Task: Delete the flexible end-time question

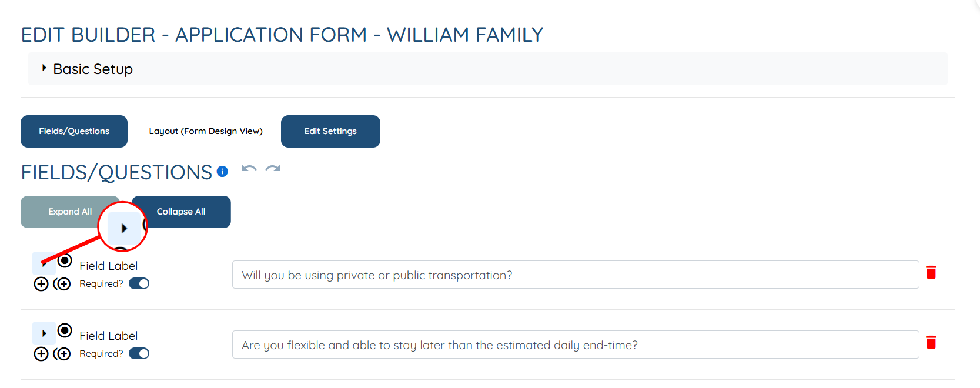Action: [x=931, y=342]
